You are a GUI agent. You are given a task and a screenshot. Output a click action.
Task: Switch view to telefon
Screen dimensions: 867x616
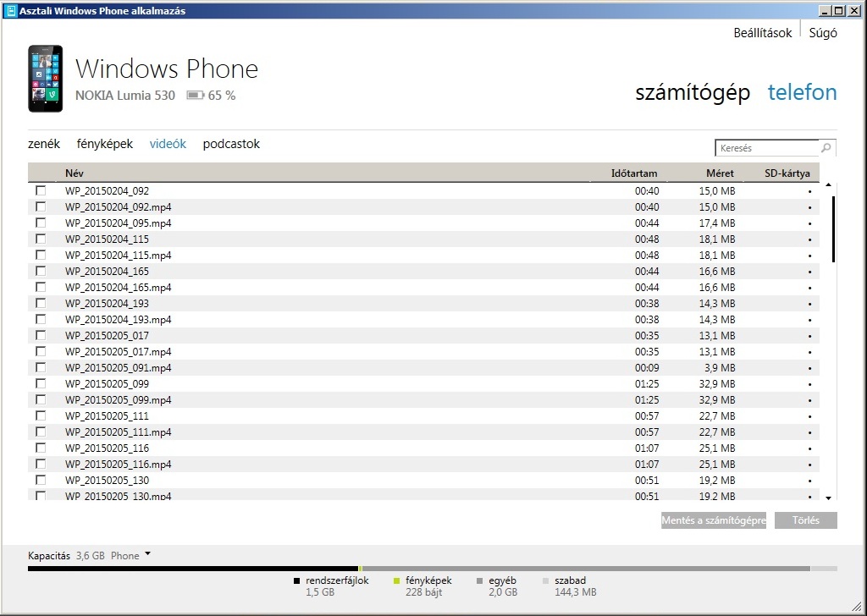pos(803,92)
